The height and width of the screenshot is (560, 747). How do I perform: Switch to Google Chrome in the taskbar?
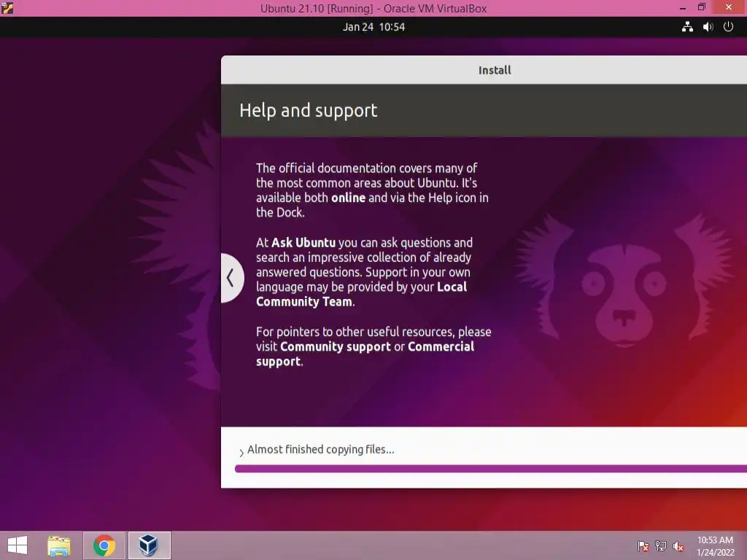(x=104, y=545)
